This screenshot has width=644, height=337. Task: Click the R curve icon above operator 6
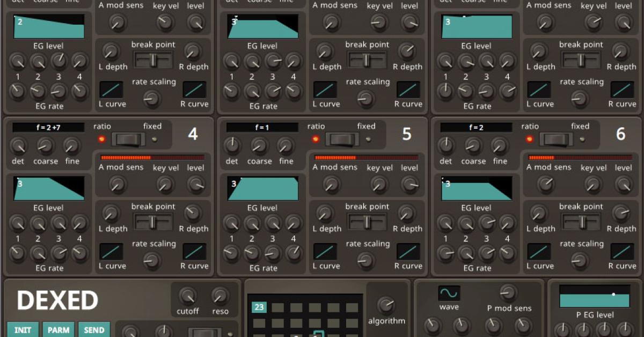[622, 90]
